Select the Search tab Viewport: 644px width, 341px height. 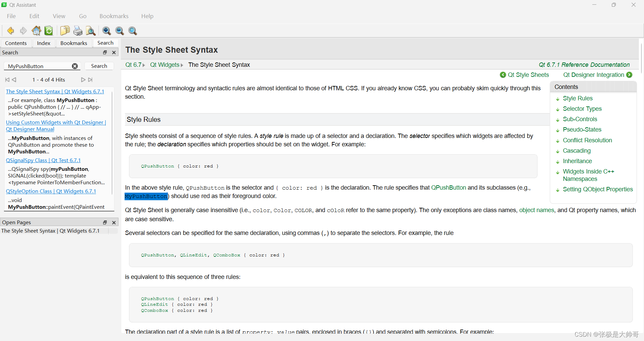(105, 43)
